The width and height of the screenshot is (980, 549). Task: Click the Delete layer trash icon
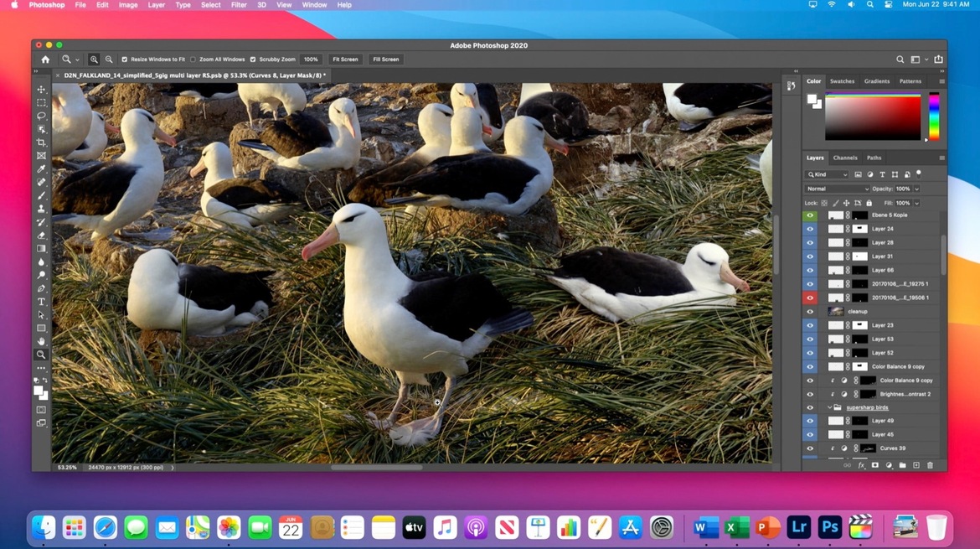coord(930,465)
